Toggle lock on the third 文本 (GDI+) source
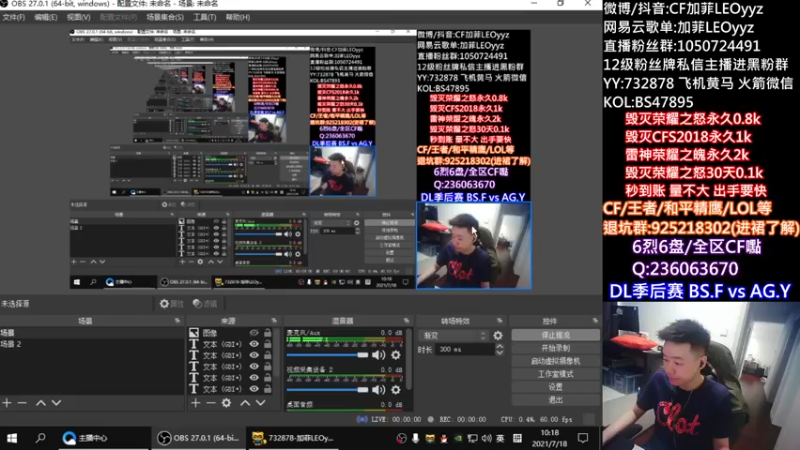 pos(267,366)
